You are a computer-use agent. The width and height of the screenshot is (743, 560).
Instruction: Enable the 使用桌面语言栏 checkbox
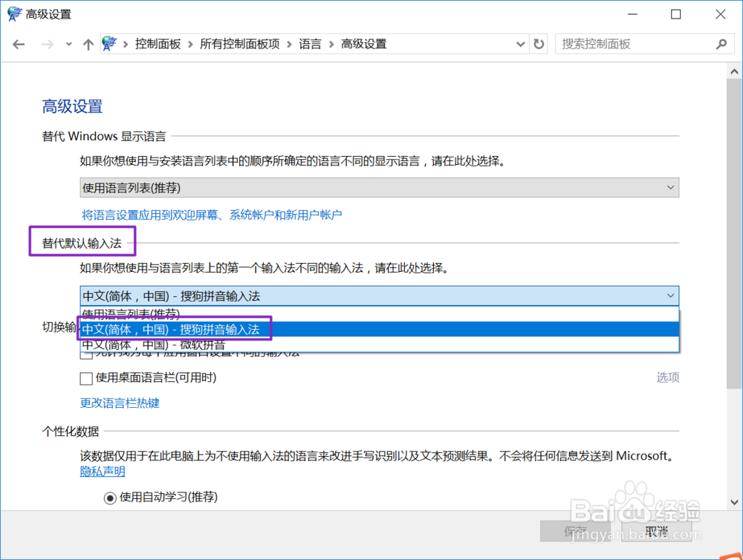86,378
